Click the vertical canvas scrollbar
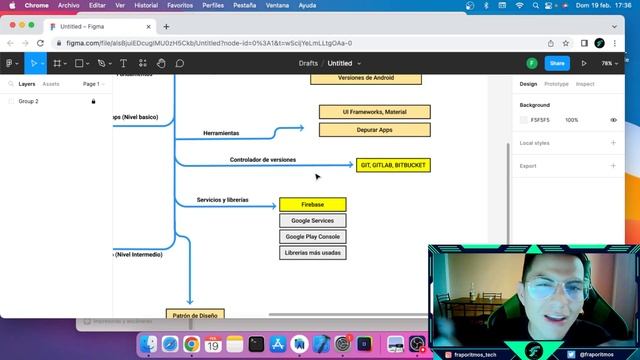This screenshot has height=360, width=640. click(x=508, y=192)
